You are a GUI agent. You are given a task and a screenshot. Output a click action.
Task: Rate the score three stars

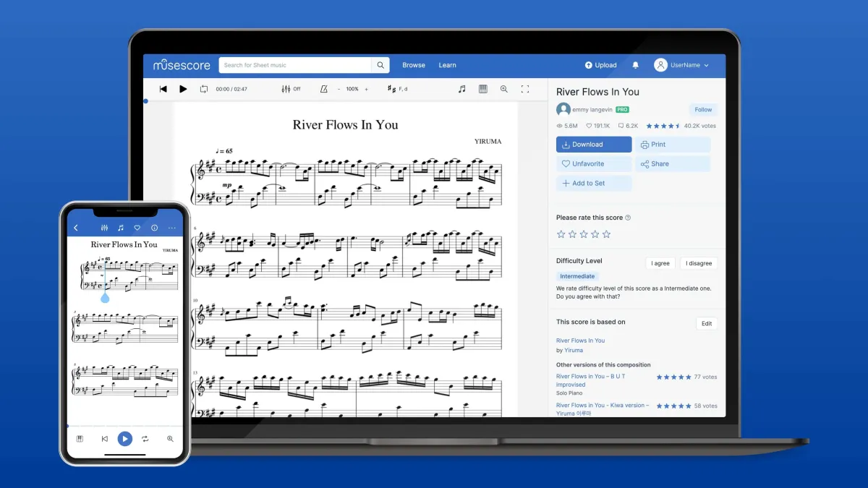(584, 234)
